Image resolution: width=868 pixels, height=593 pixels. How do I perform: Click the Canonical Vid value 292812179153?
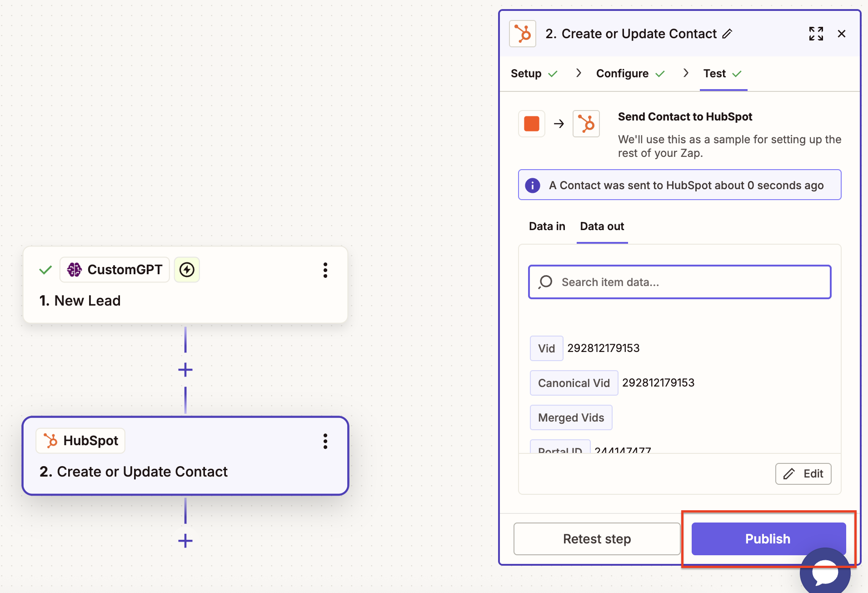658,383
